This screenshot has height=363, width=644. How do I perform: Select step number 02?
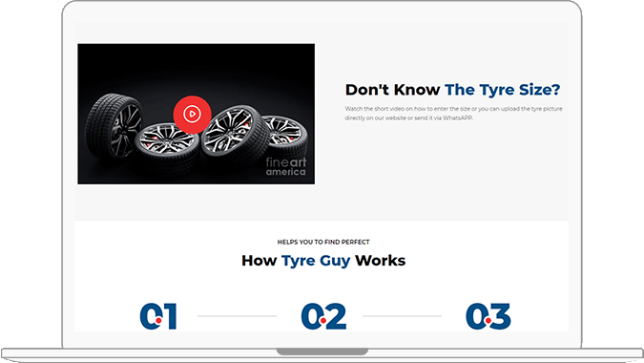(x=323, y=316)
